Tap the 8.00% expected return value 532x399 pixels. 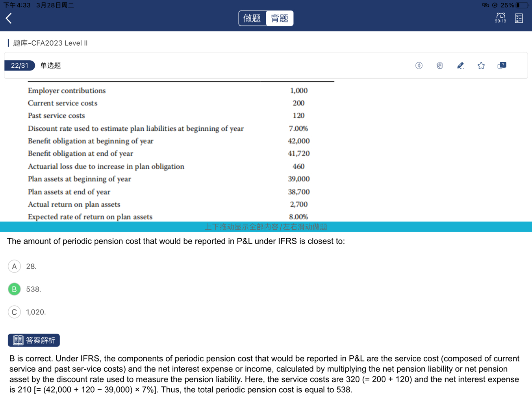tap(298, 217)
